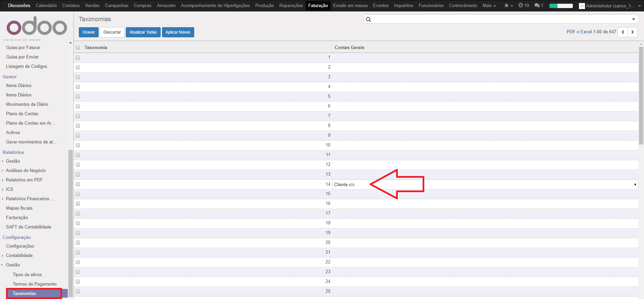Switch to the Vendas menu
This screenshot has height=299, width=644.
[x=92, y=6]
